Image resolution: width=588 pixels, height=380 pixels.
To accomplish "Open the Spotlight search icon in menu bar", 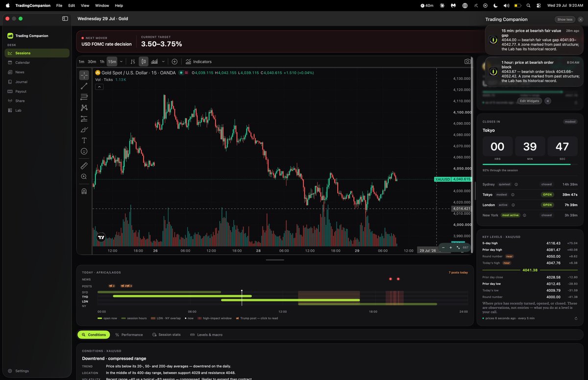I will (x=528, y=5).
